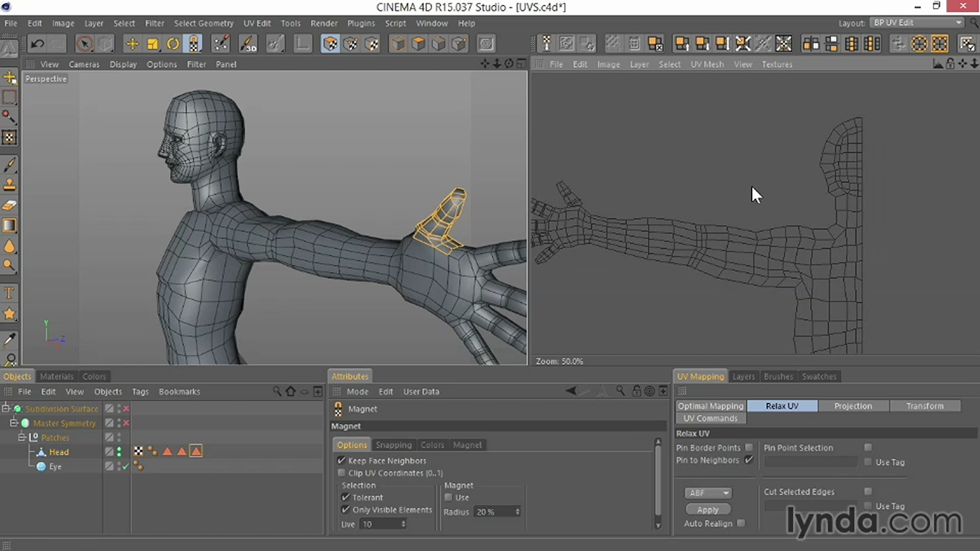
Task: Click the UV checkerboard tag on Head
Action: [x=138, y=452]
